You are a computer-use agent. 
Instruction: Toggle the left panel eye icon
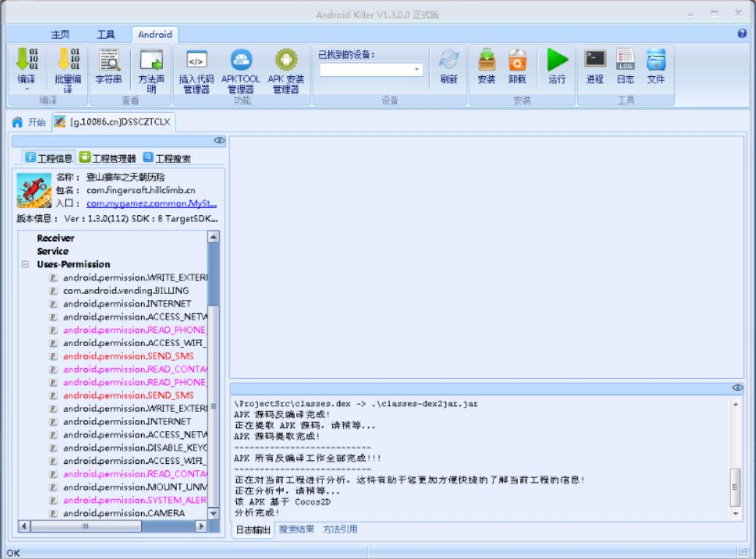219,140
